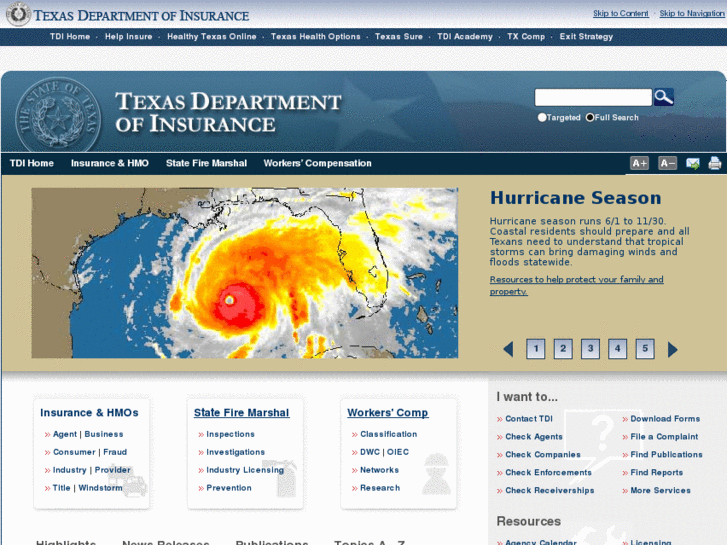Open Workers' Comp section heading
This screenshot has height=545, width=727.
click(x=388, y=412)
